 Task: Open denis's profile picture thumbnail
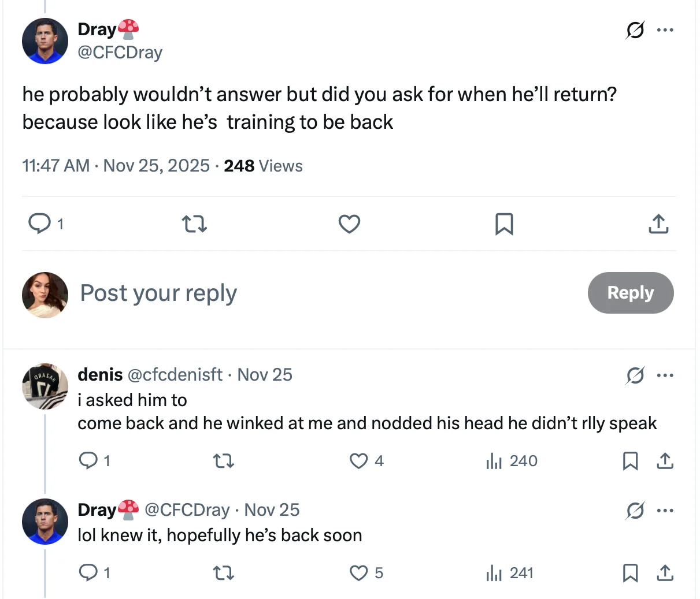pyautogui.click(x=45, y=386)
